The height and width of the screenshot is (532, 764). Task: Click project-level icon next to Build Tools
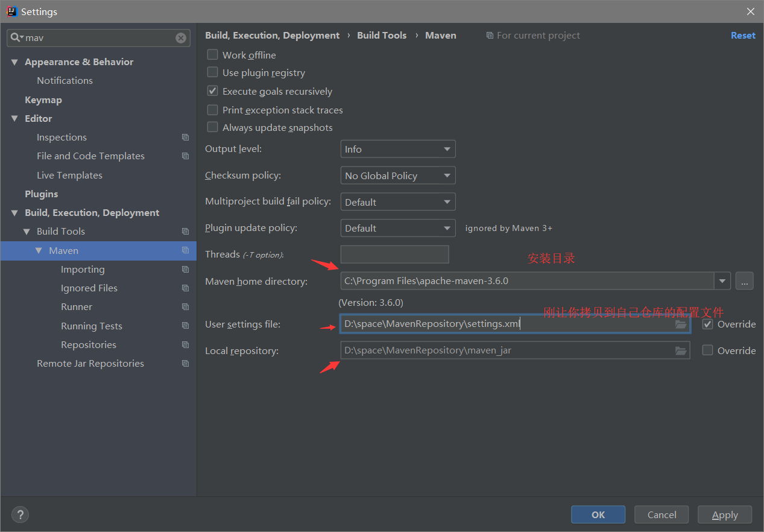[185, 232]
